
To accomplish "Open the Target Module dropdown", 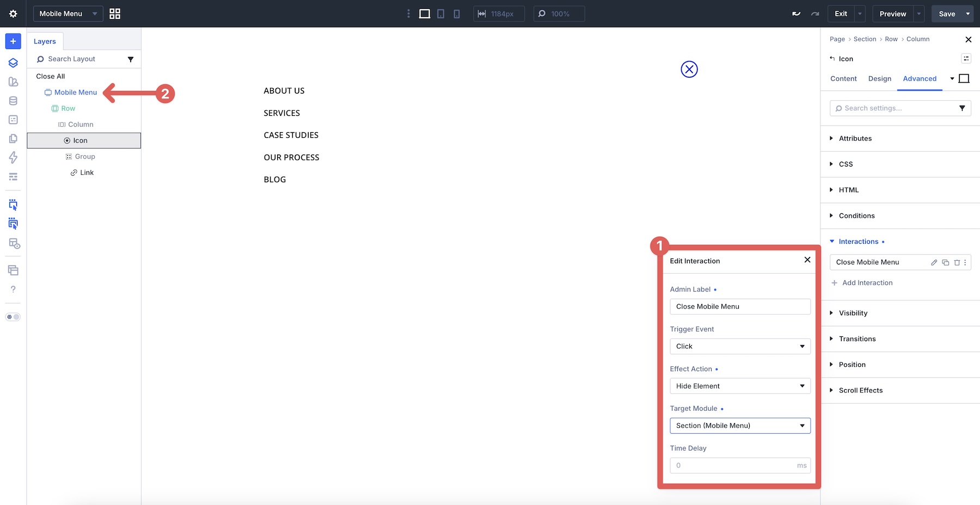I will [x=740, y=426].
